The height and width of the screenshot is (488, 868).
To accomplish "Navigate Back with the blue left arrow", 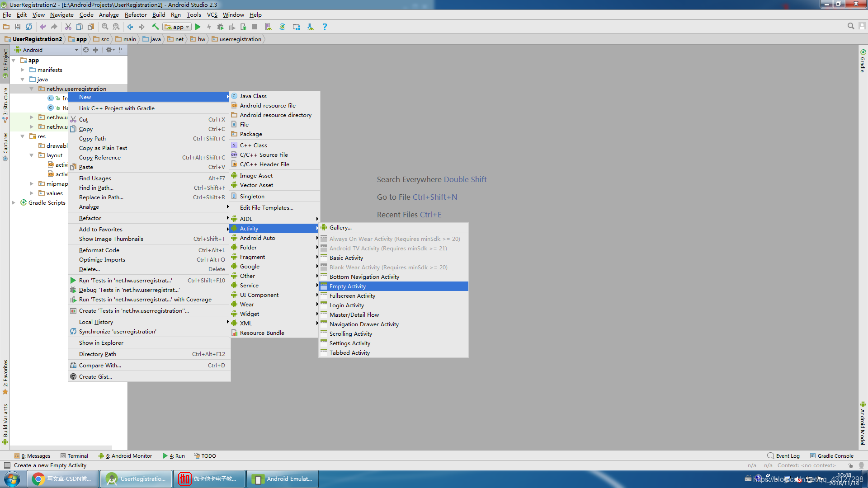I will tap(130, 27).
